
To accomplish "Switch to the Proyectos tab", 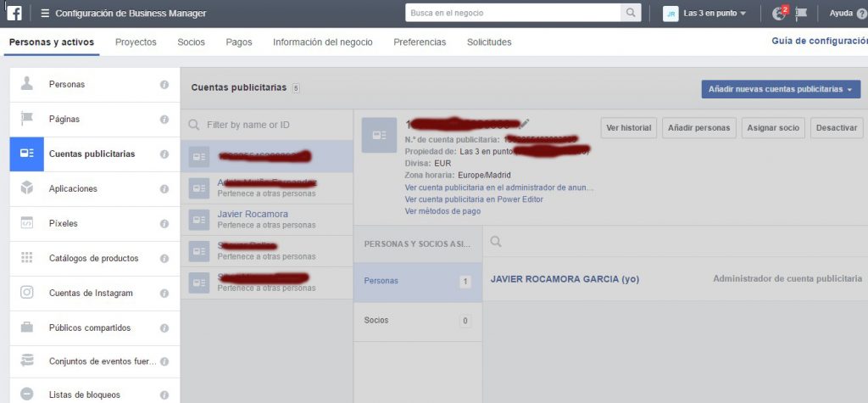I will click(x=136, y=42).
